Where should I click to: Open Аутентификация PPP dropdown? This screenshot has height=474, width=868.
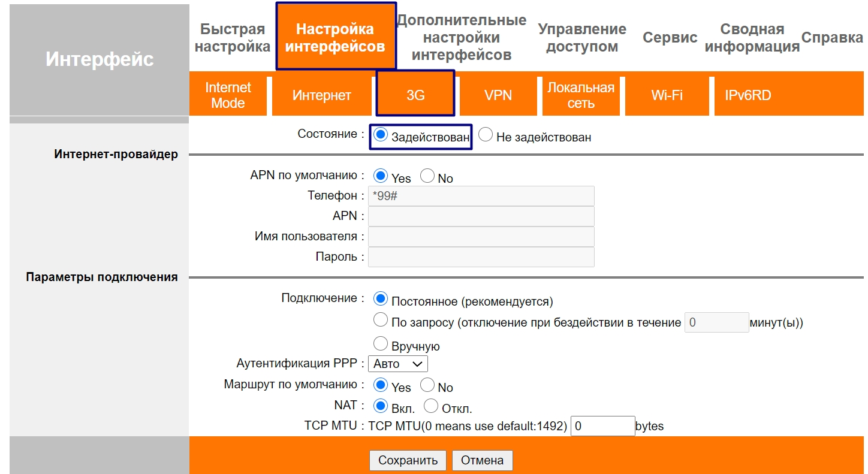click(x=398, y=364)
